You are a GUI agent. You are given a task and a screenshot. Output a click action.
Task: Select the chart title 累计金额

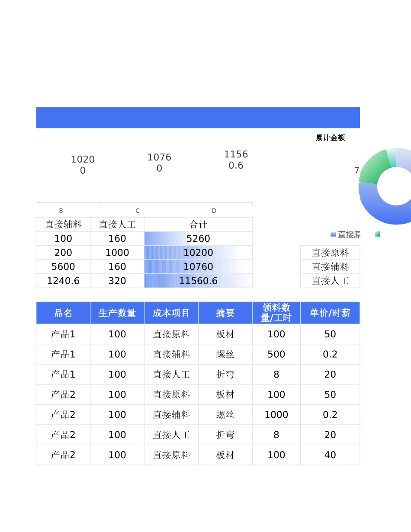pos(331,138)
